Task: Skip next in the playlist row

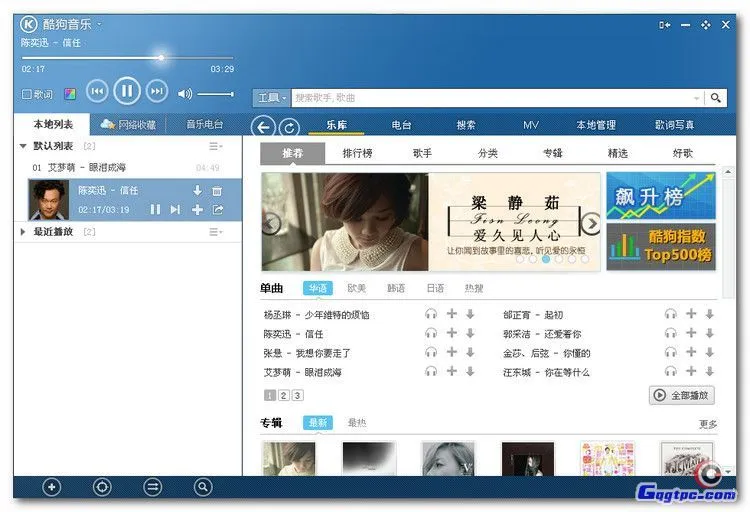Action: click(176, 209)
